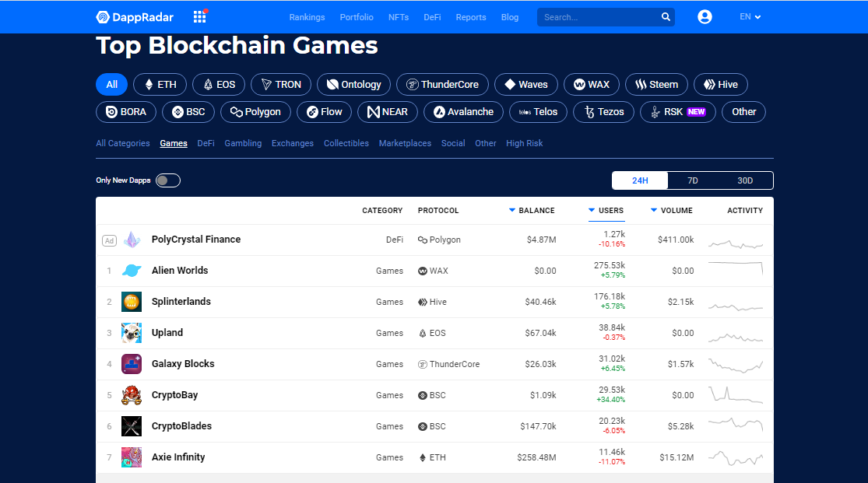Open the Splinterlands dapp link
868x483 pixels.
click(181, 302)
